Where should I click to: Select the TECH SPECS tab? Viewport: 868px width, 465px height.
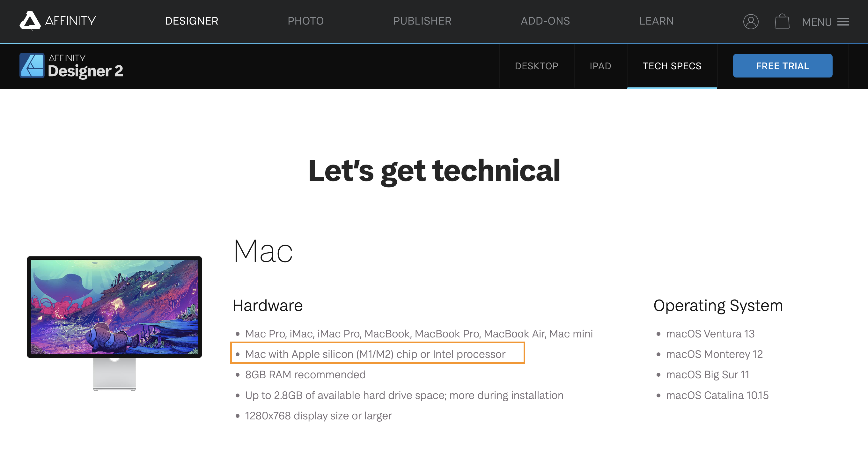click(672, 66)
